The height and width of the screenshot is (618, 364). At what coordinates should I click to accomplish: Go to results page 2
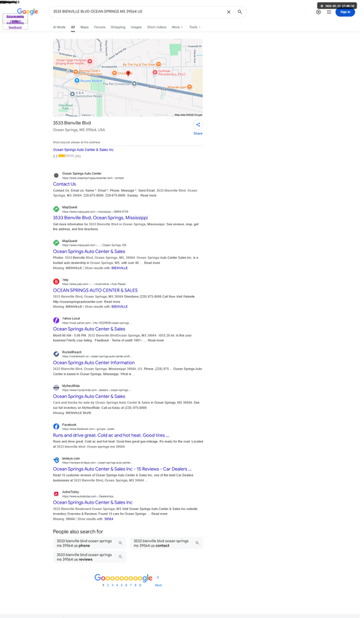tap(108, 585)
